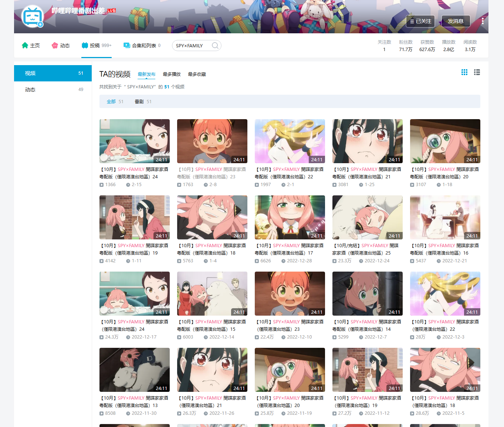Open title of video dated 2022-11-12
The height and width of the screenshot is (427, 504).
coord(368,402)
